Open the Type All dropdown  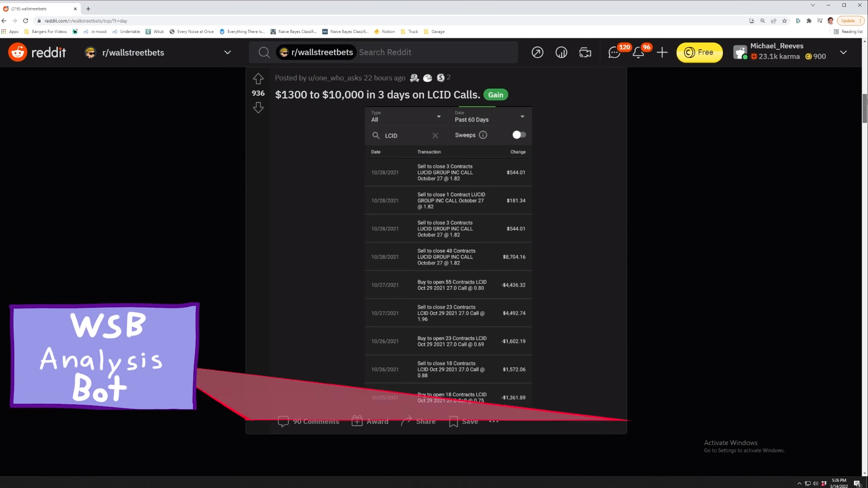point(406,117)
